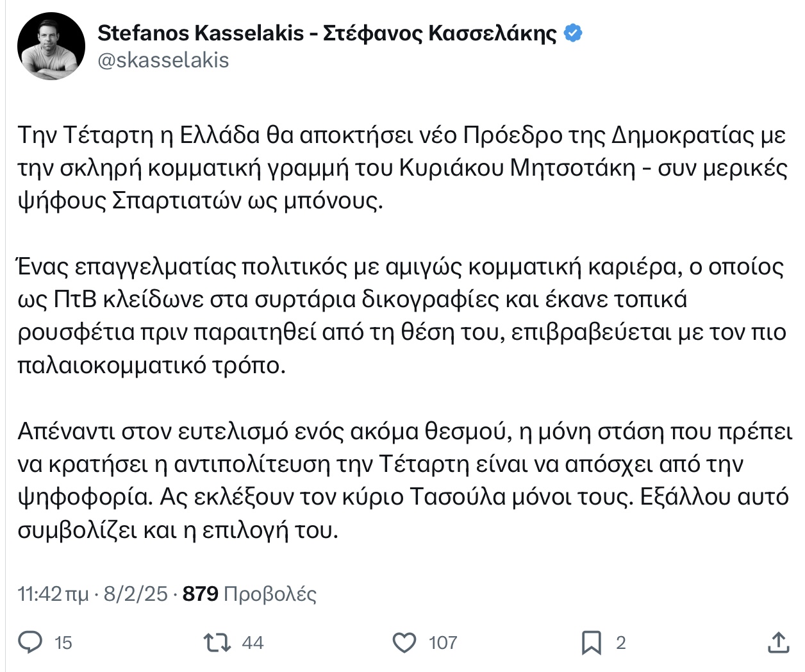This screenshot has width=805, height=672.
Task: Click the retweet arrows icon
Action: (217, 643)
